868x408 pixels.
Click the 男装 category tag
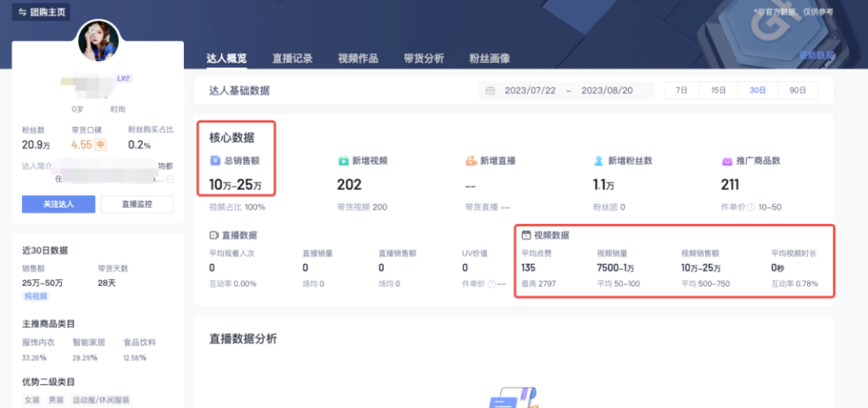[56, 400]
